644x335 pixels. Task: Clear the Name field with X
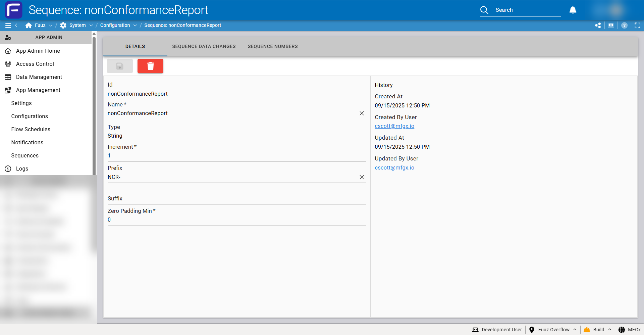coord(362,113)
